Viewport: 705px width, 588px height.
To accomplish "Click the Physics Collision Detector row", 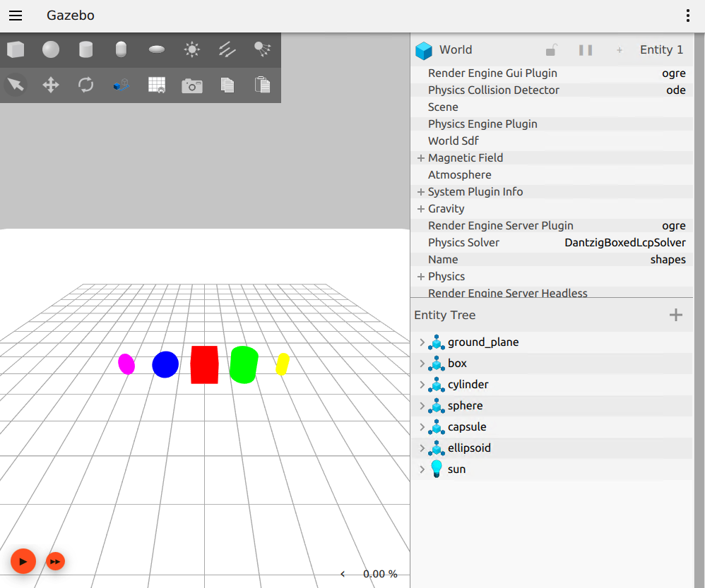I will [x=552, y=90].
